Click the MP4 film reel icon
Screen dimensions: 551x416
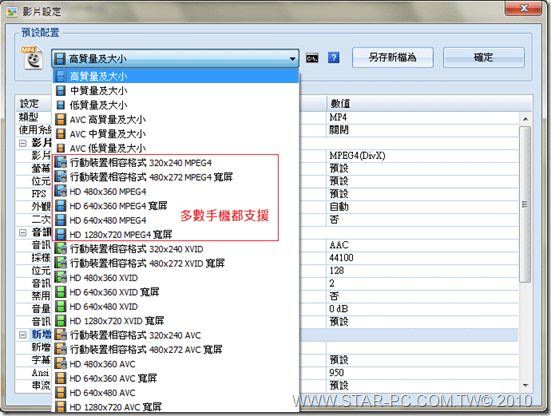pyautogui.click(x=32, y=58)
